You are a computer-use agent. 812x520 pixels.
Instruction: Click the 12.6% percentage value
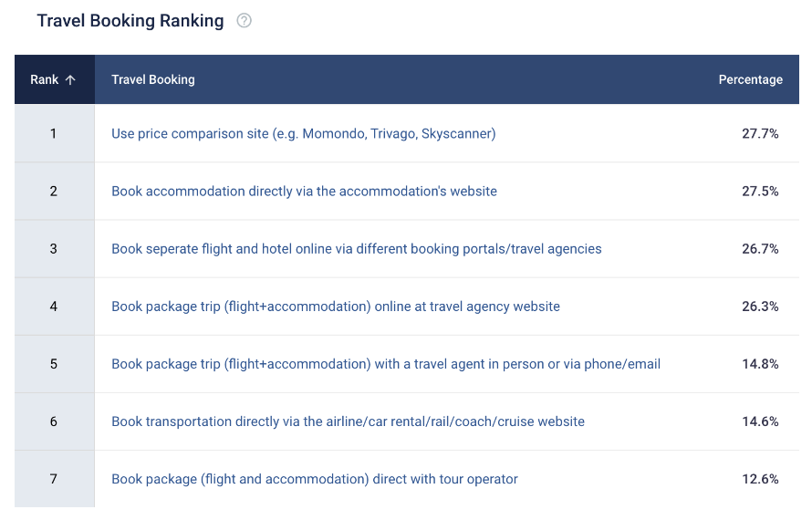pos(760,479)
